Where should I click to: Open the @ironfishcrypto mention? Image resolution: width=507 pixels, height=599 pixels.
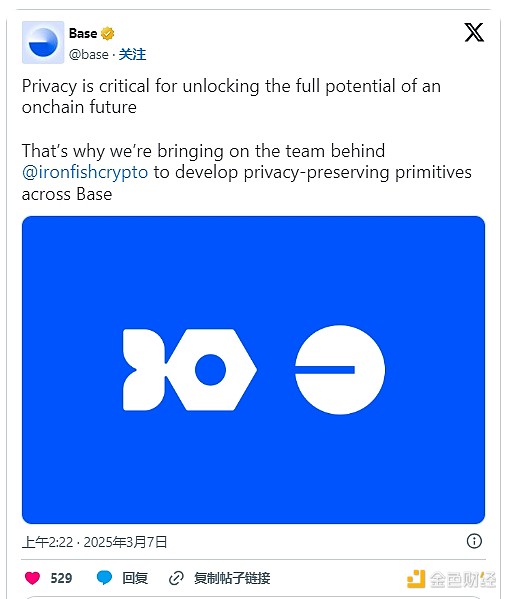click(85, 172)
